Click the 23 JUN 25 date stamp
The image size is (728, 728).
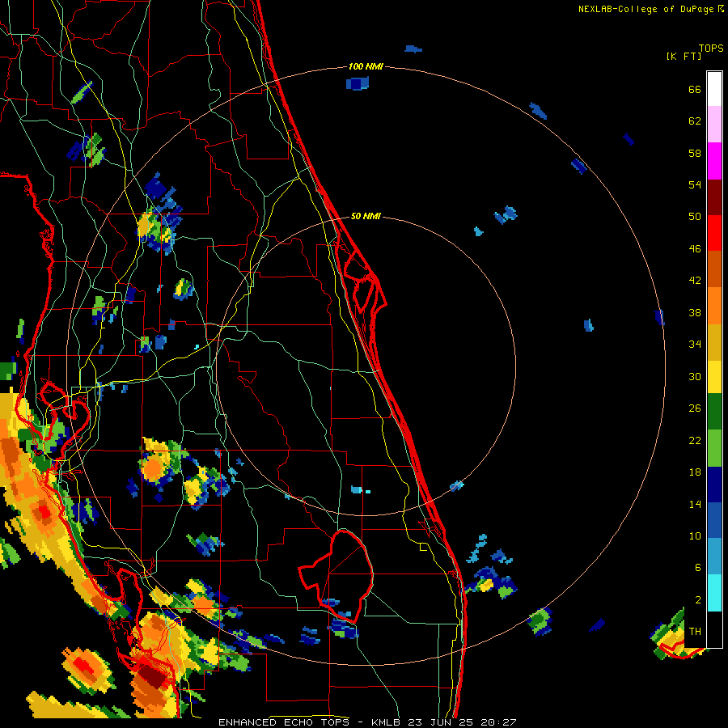pyautogui.click(x=440, y=722)
